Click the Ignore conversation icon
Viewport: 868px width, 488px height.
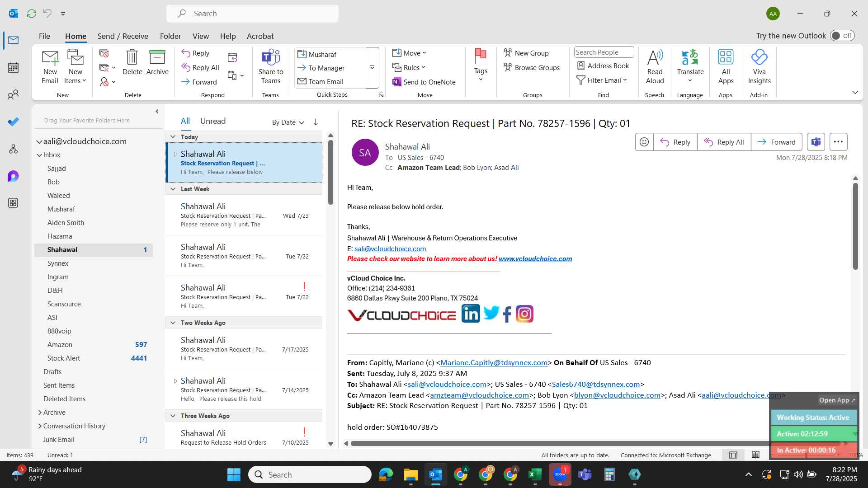click(x=104, y=53)
